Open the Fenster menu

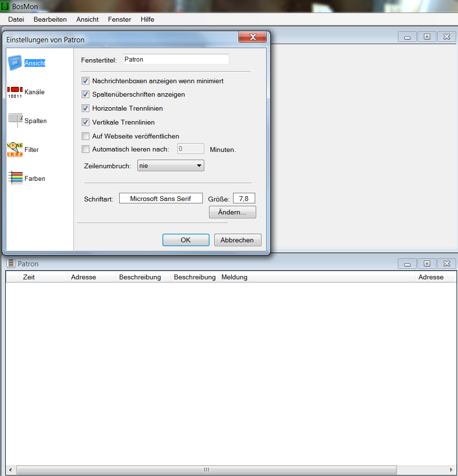tap(120, 19)
